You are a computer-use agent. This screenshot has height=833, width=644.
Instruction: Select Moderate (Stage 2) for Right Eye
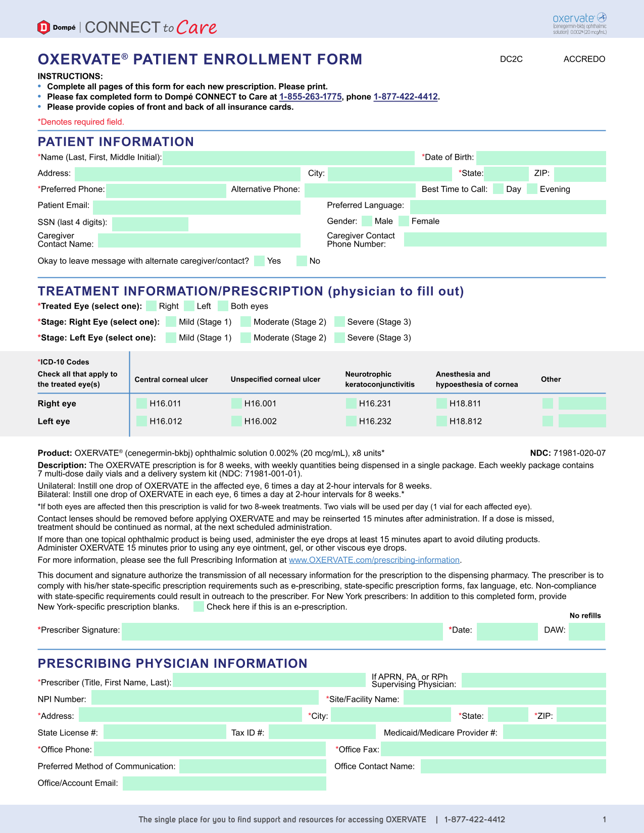pyautogui.click(x=245, y=322)
